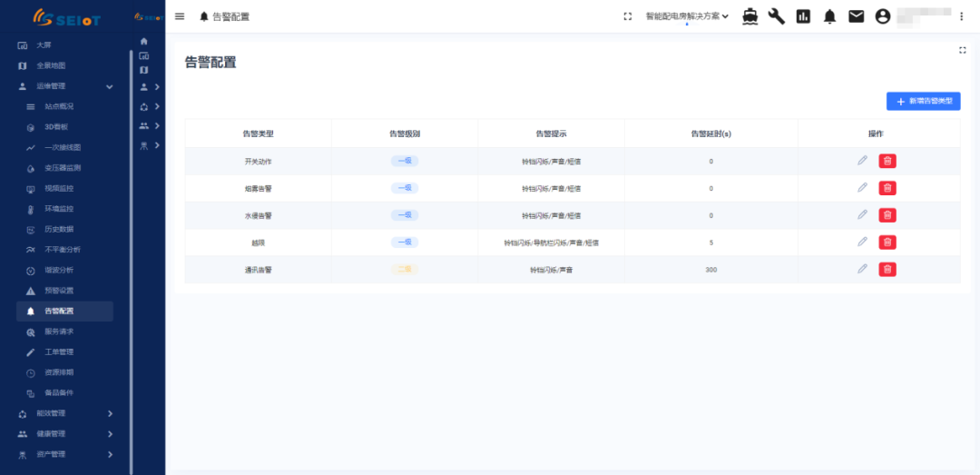Open the mail envelope messages icon
The width and height of the screenshot is (980, 475).
point(856,16)
